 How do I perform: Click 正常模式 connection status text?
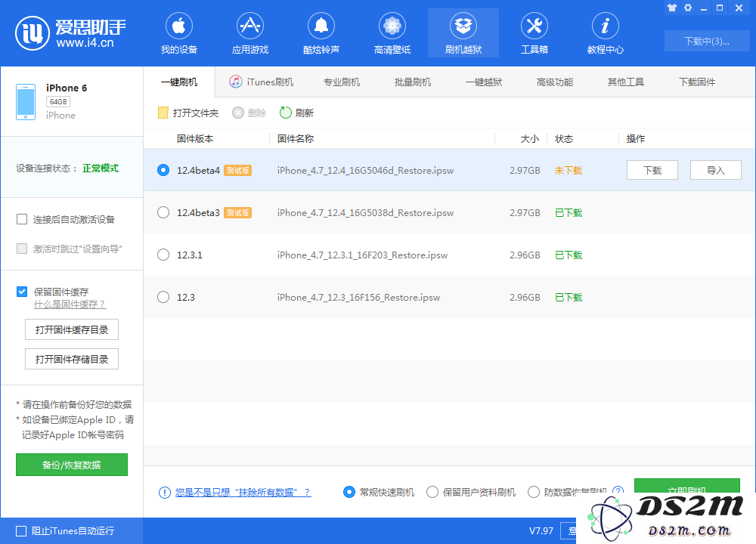101,168
